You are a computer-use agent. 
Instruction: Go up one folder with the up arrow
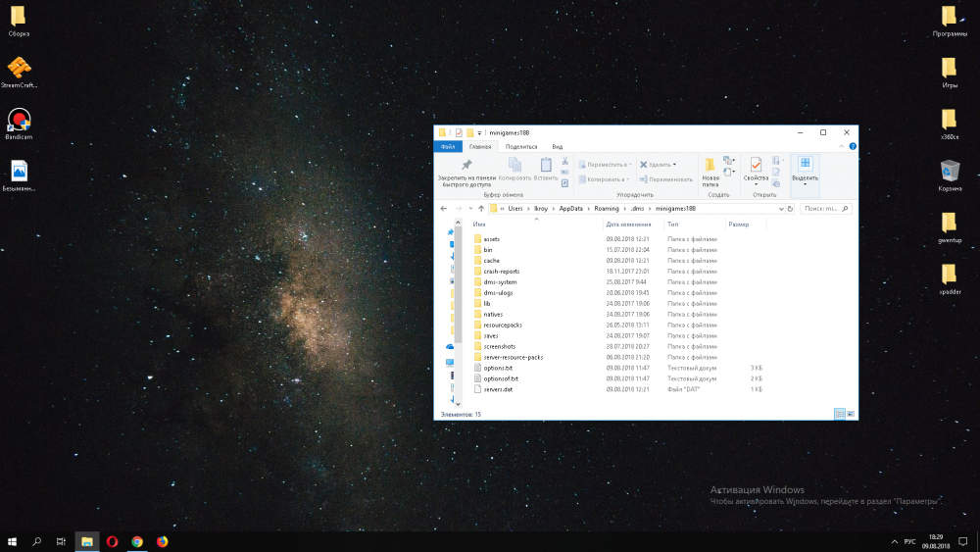tap(480, 209)
